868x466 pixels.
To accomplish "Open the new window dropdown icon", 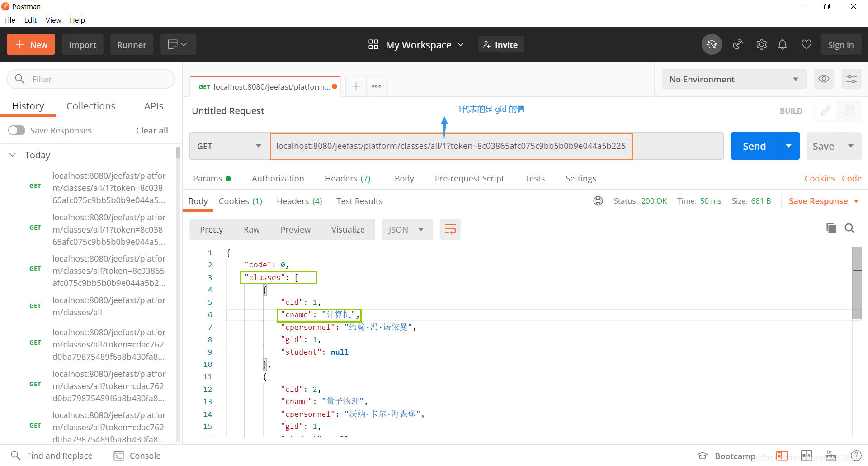I will tap(178, 44).
